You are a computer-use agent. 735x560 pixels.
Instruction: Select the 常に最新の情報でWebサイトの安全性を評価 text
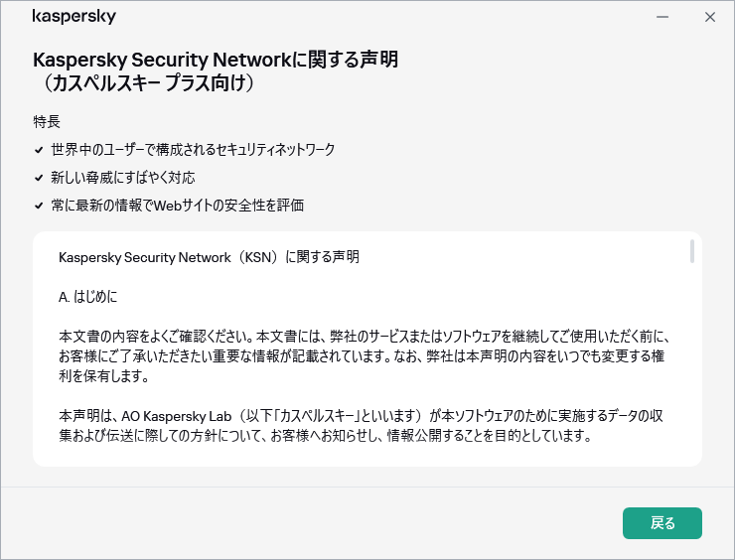point(177,206)
